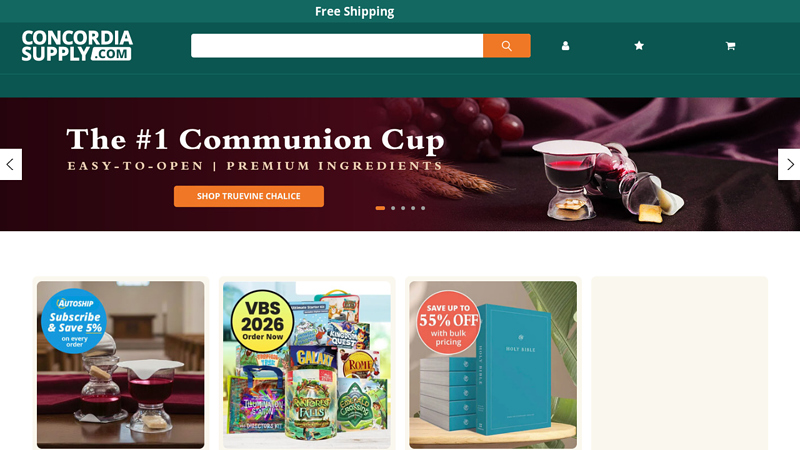
Task: Open the user account icon
Action: click(565, 46)
